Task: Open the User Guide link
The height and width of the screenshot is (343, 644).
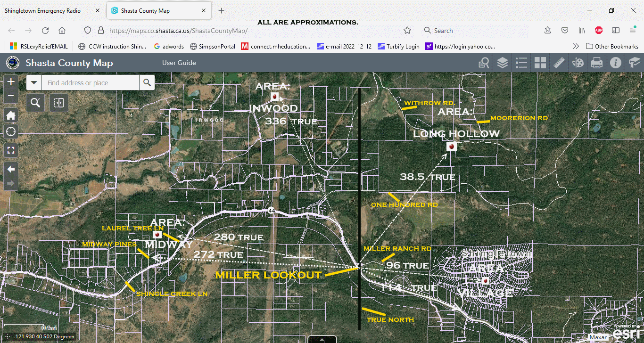Action: [179, 63]
